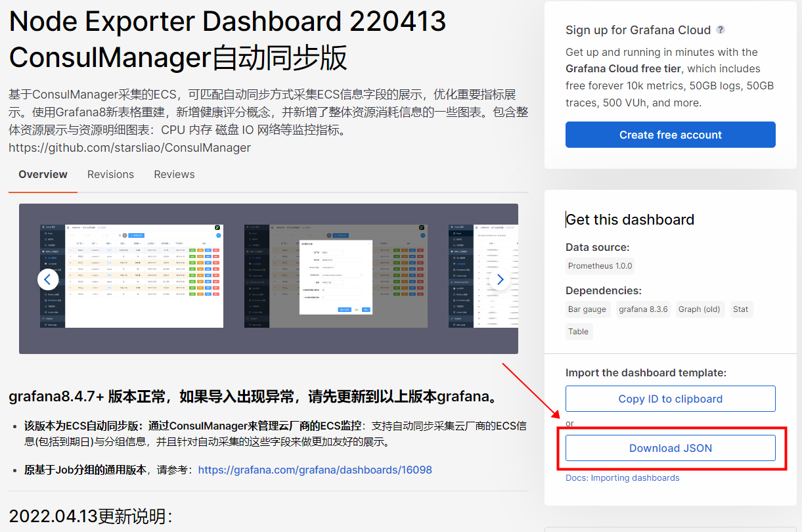Click the grafana8.4.7+ version notice text
Screen dimensions: 802x532
(253, 397)
